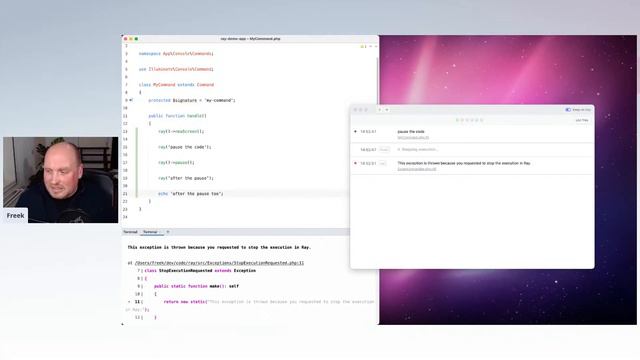Open the StopExecutionRequested.php path link in terminal
The height and width of the screenshot is (360, 640).
click(219, 263)
